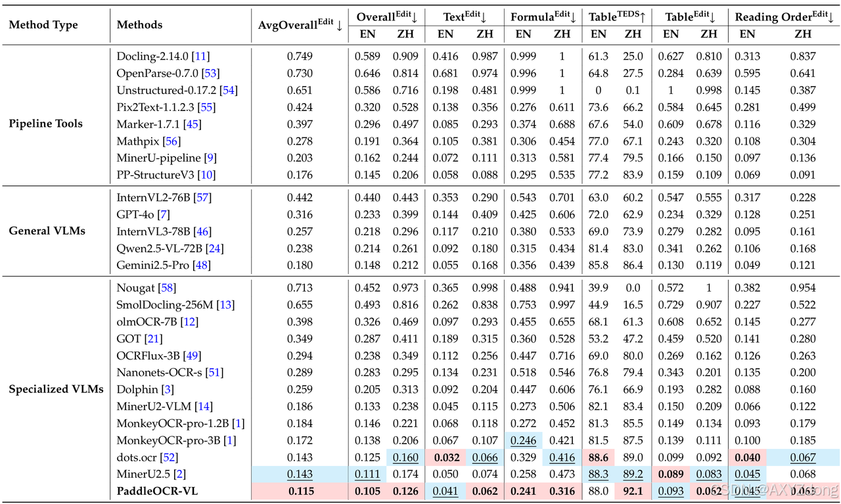This screenshot has height=504, width=841.
Task: Click the underlined 0.246 Formula EN value
Action: [523, 440]
